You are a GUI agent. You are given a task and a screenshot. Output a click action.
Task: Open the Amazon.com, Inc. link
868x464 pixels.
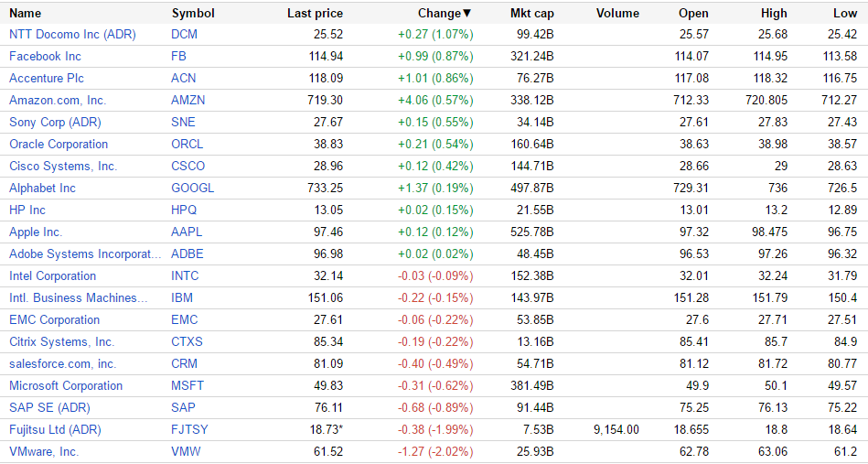click(x=58, y=100)
